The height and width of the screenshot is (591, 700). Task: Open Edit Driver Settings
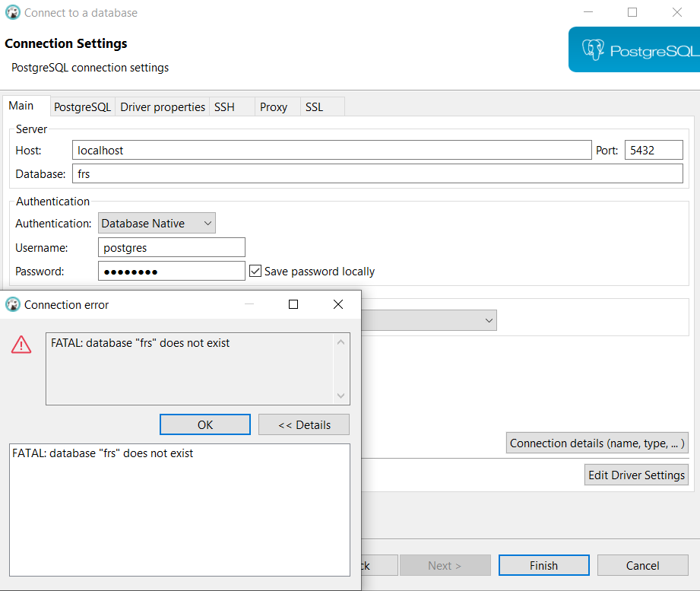(x=636, y=474)
